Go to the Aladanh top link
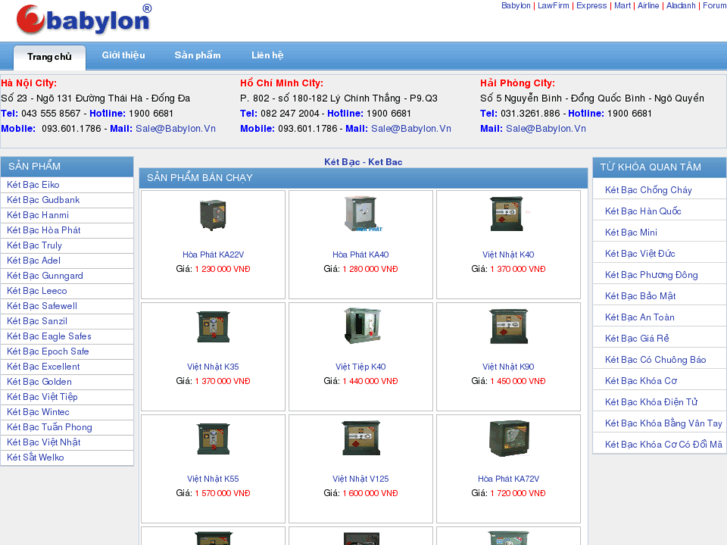 pyautogui.click(x=681, y=6)
